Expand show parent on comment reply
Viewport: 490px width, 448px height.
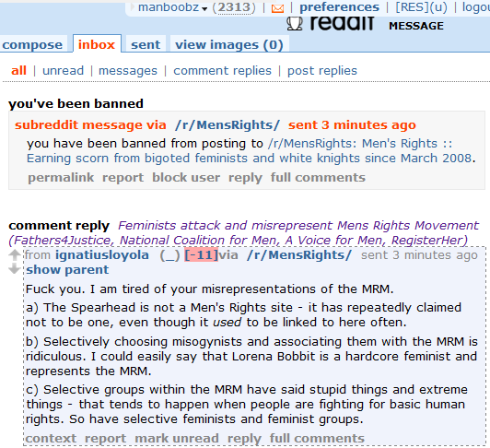(67, 270)
